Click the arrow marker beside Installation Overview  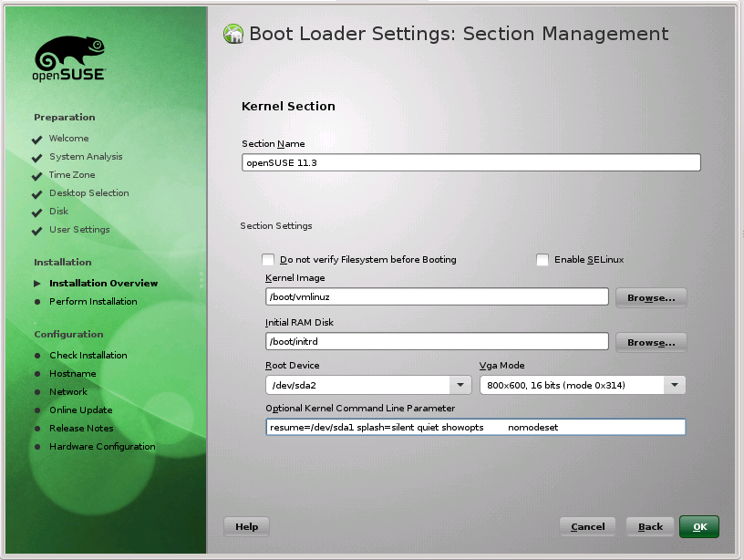pyautogui.click(x=37, y=284)
